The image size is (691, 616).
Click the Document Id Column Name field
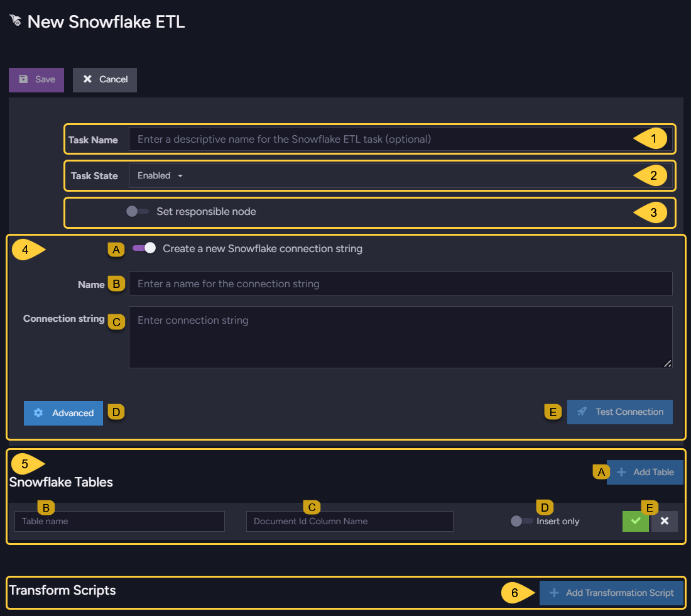tap(349, 521)
